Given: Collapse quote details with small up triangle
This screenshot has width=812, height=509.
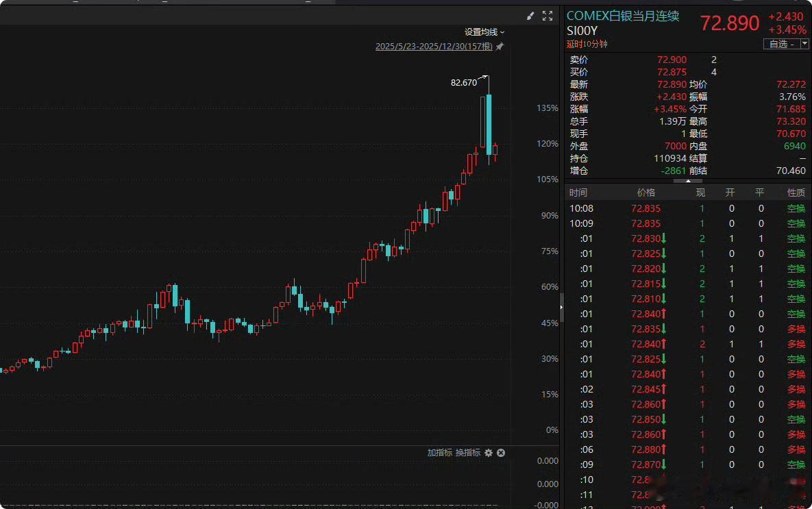Looking at the screenshot, I should click(688, 182).
